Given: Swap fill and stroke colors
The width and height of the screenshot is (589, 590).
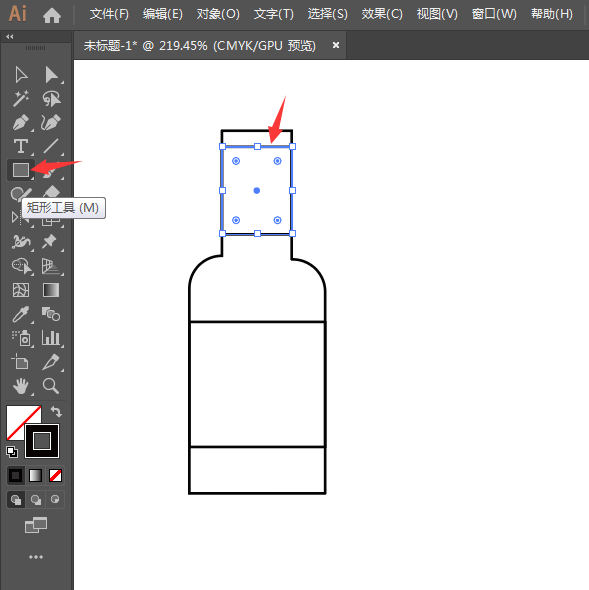Looking at the screenshot, I should (x=56, y=411).
